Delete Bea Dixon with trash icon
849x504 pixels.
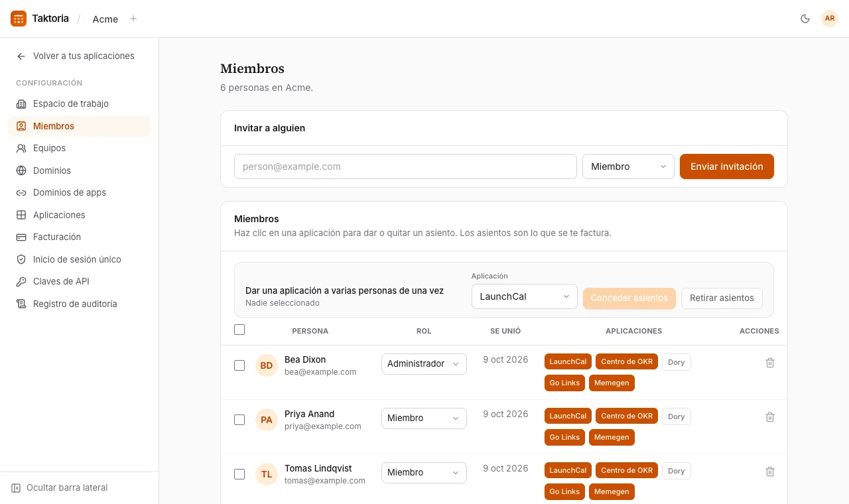[770, 363]
